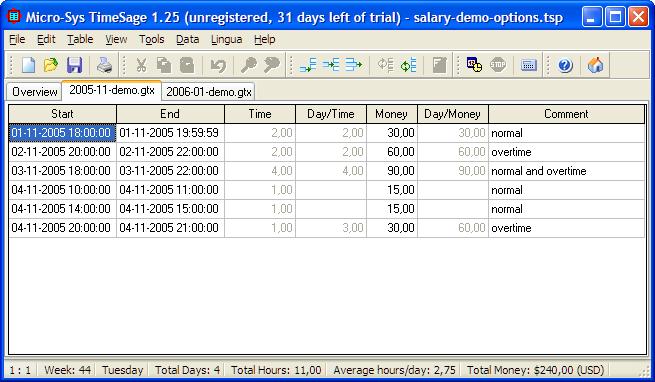Click the green refresh rows icon

[408, 65]
